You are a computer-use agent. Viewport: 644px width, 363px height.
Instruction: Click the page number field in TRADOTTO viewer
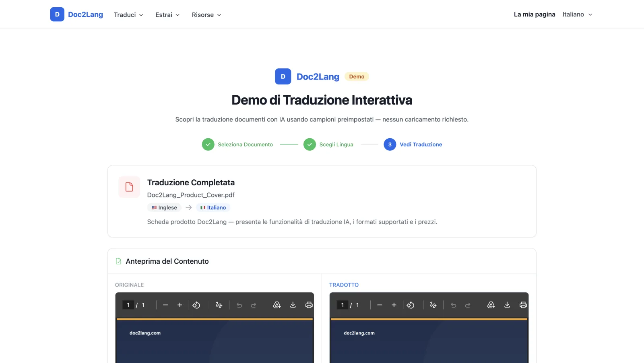pyautogui.click(x=342, y=305)
